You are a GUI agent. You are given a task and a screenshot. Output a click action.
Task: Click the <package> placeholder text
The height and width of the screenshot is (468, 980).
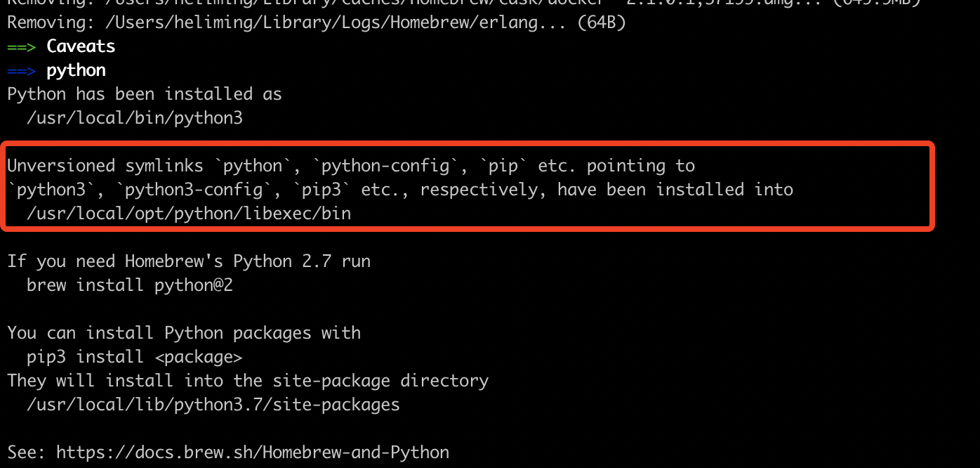(198, 357)
